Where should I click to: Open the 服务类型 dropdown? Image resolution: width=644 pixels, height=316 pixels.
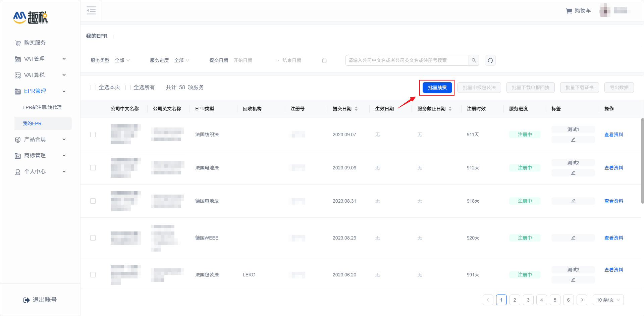(122, 60)
